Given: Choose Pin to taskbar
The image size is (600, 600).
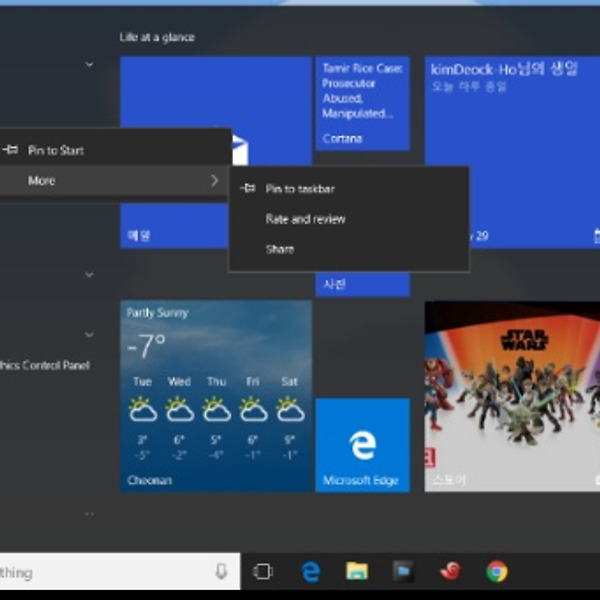Looking at the screenshot, I should pyautogui.click(x=349, y=189).
